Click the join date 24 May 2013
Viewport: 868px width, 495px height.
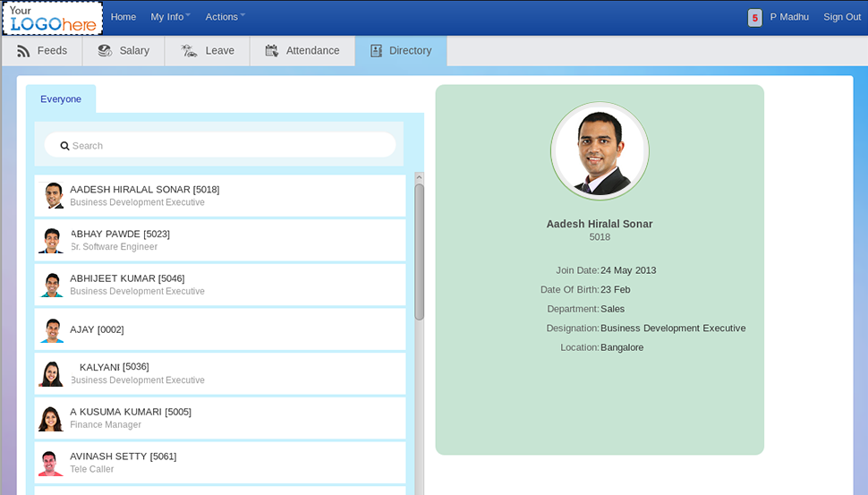pyautogui.click(x=628, y=270)
